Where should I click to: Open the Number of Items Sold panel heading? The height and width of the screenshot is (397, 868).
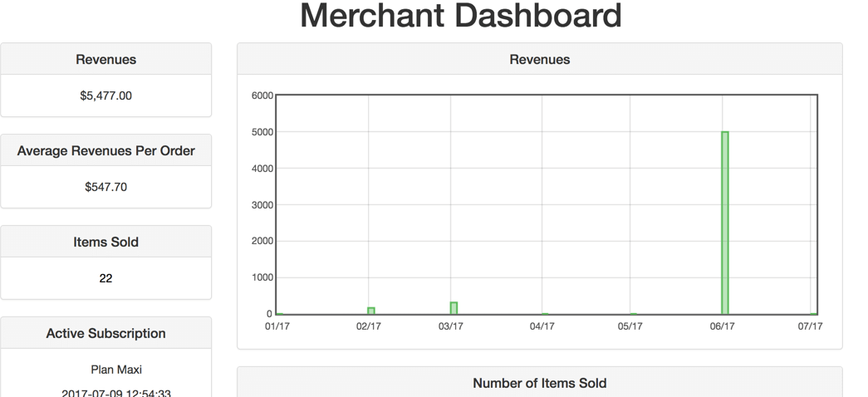click(539, 384)
